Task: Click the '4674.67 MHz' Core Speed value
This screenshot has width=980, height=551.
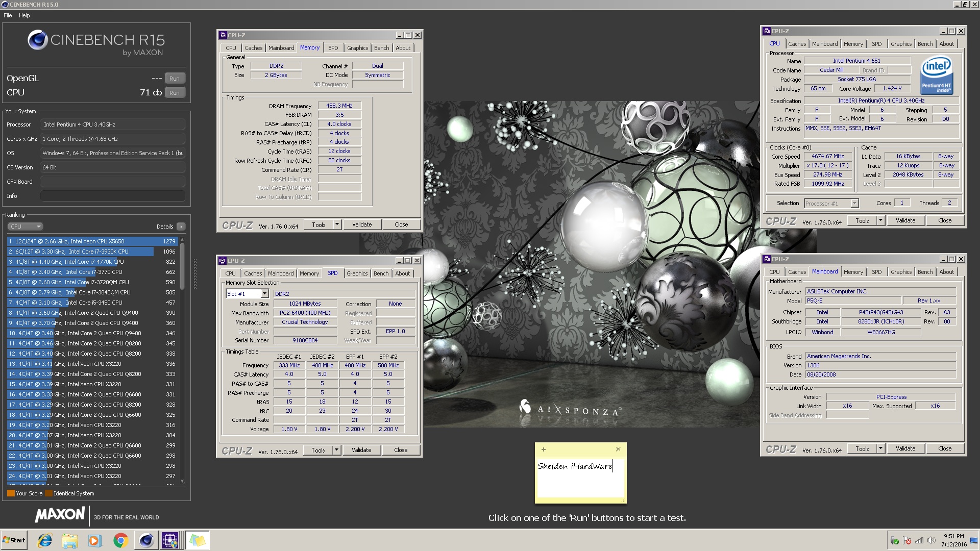Action: [827, 156]
